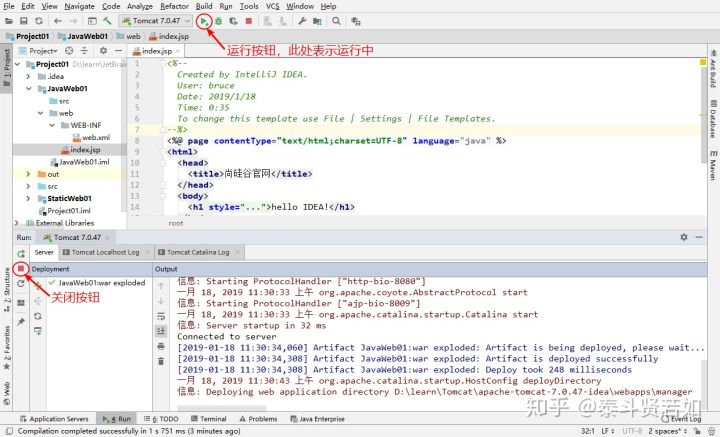Expand the out folder in project tree
Screen dimensions: 720x437
click(x=27, y=174)
